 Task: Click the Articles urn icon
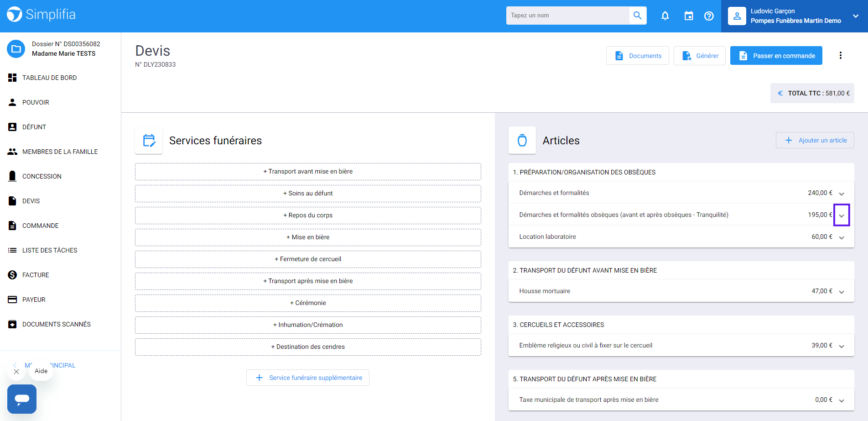point(522,140)
